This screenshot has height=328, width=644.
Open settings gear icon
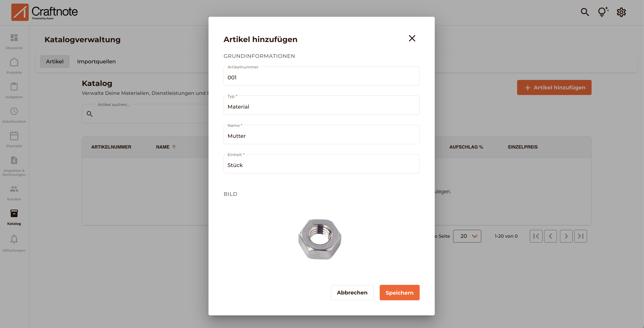pyautogui.click(x=621, y=12)
